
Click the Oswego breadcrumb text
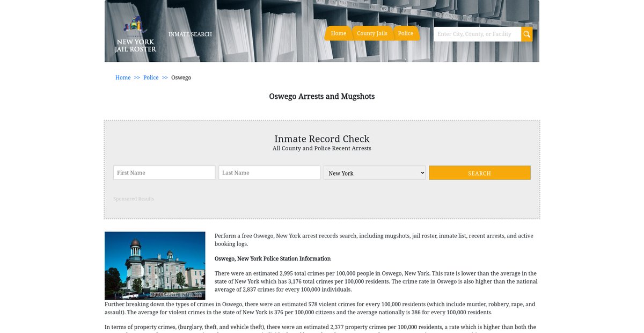click(181, 78)
